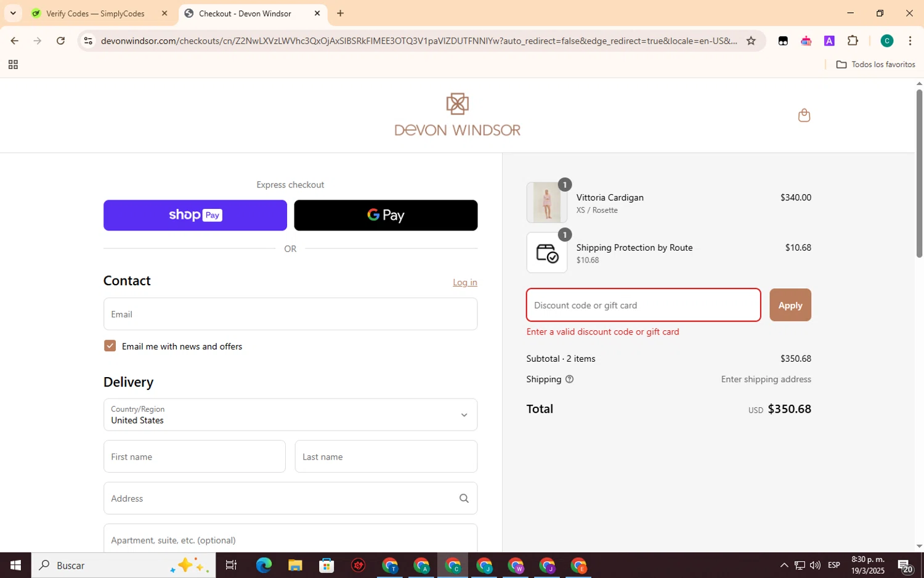Click the Log in link
The height and width of the screenshot is (578, 924).
tap(464, 282)
